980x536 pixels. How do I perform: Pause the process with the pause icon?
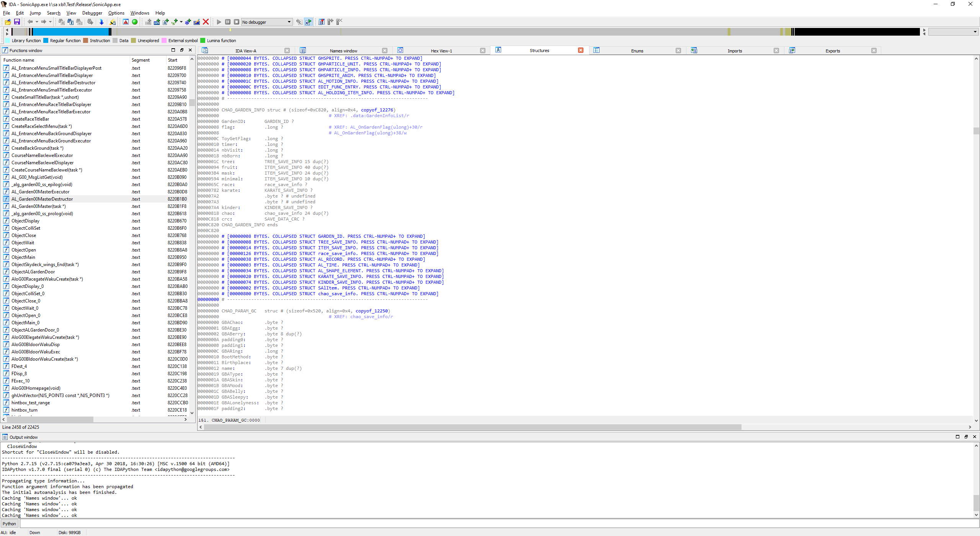tap(228, 22)
